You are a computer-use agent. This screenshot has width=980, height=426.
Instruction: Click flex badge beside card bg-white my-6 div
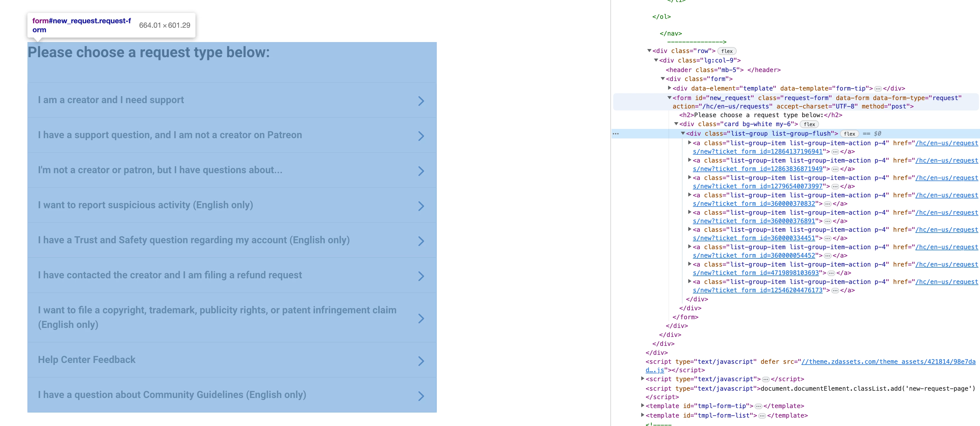[x=809, y=124]
